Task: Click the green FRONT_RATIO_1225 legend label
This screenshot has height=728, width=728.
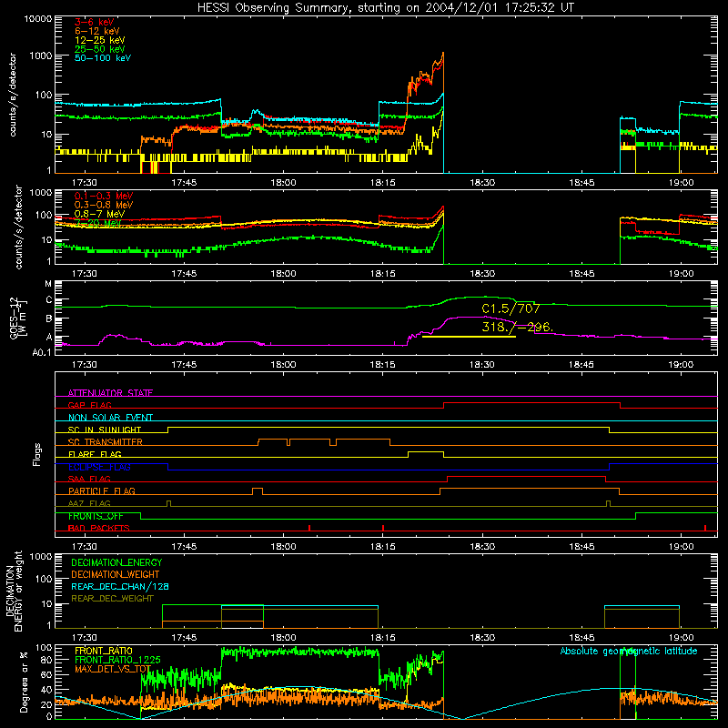Action: (x=118, y=660)
